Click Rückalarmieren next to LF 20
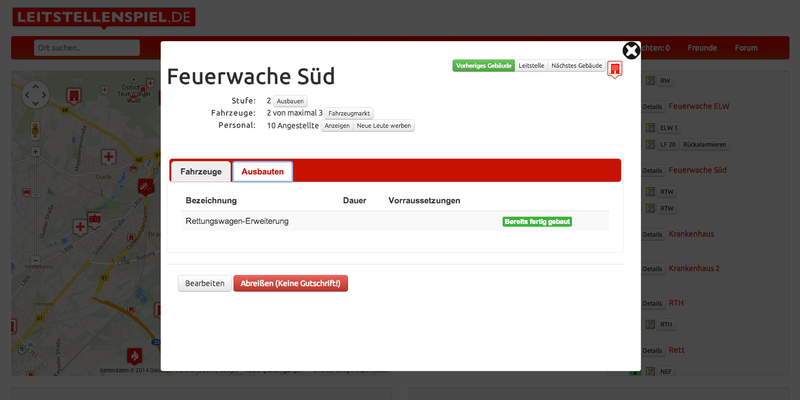The height and width of the screenshot is (400, 800). point(705,144)
